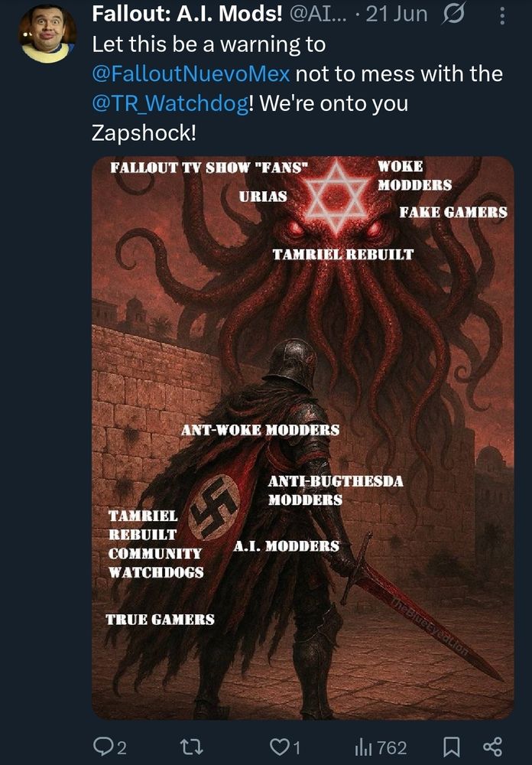Click the reply count 2
532x765 pixels.
[122, 747]
